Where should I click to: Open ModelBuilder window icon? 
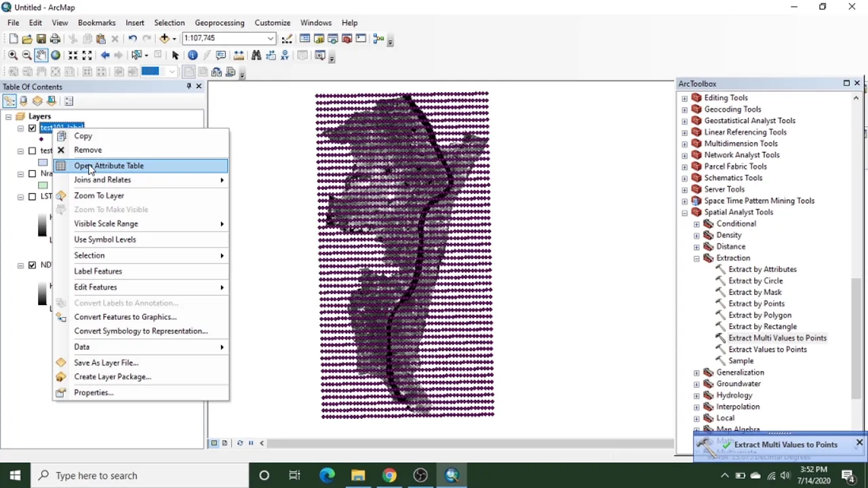tap(378, 39)
